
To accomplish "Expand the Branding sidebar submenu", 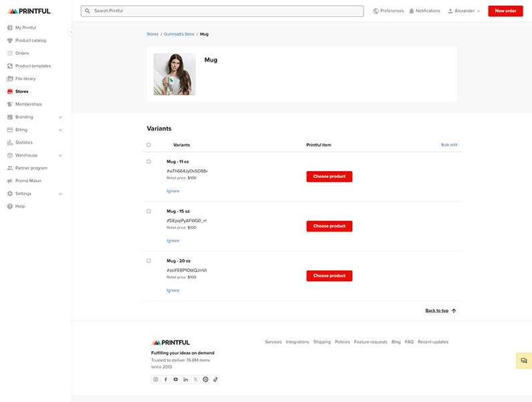I will (x=60, y=117).
